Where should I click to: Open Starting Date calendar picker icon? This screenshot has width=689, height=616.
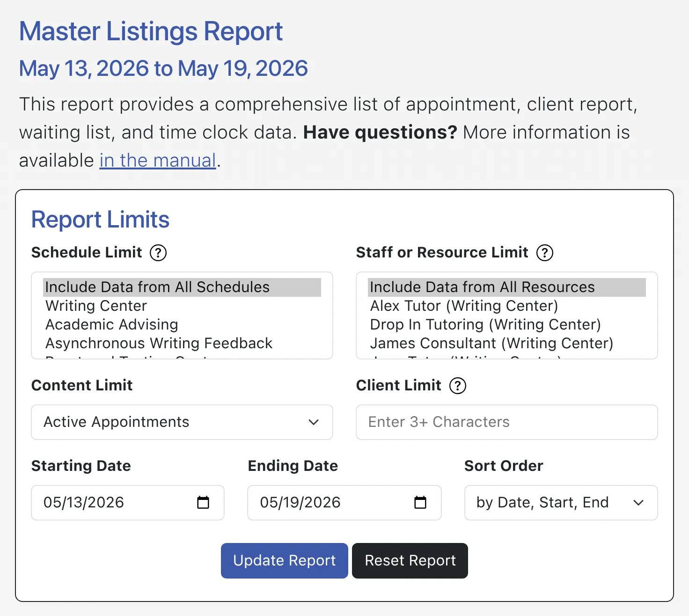(x=203, y=502)
